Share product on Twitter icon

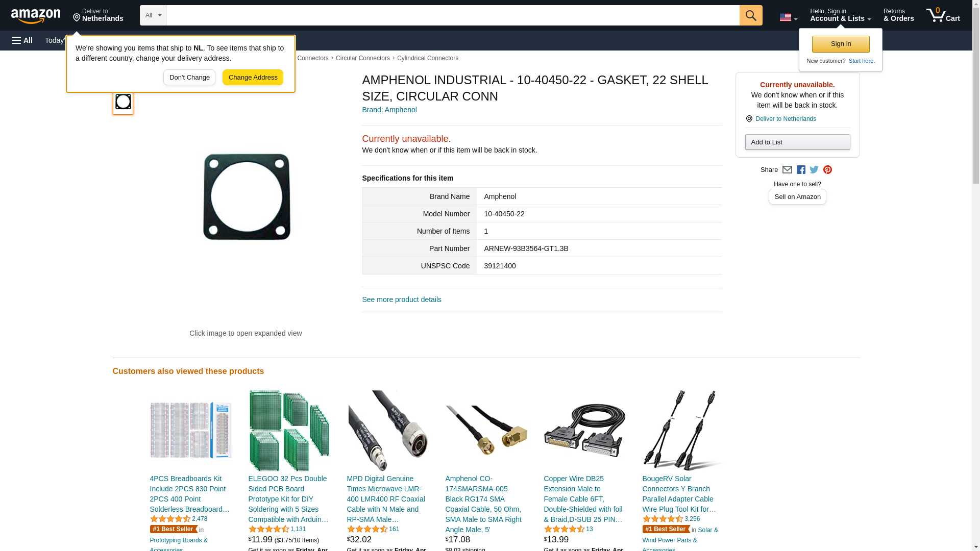pos(814,170)
